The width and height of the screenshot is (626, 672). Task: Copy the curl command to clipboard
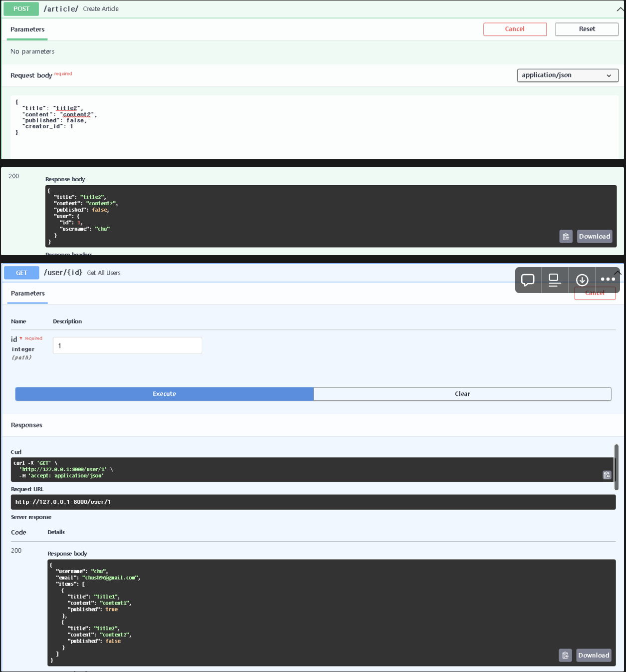[x=607, y=475]
